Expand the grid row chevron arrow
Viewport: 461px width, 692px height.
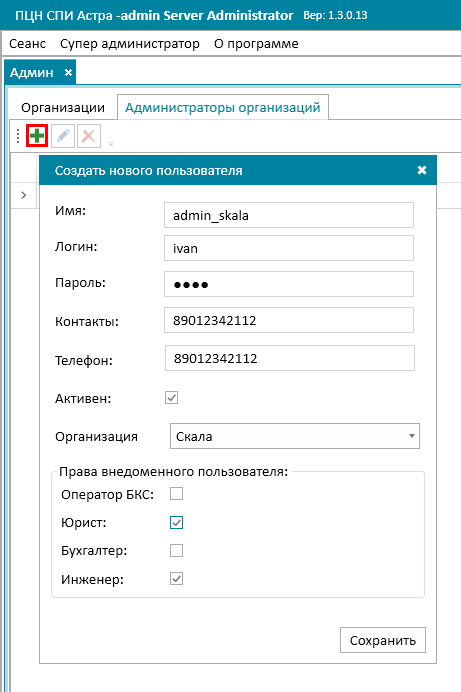click(x=24, y=195)
